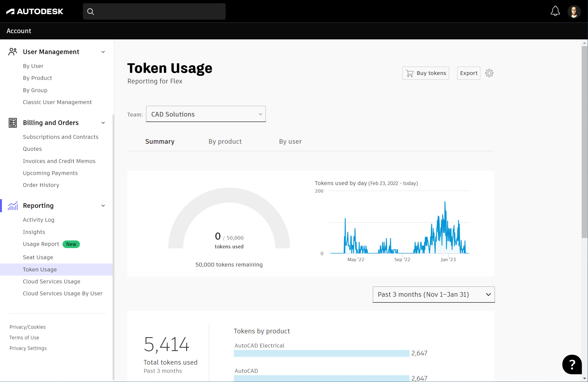Switch to the Summary tab

click(160, 142)
